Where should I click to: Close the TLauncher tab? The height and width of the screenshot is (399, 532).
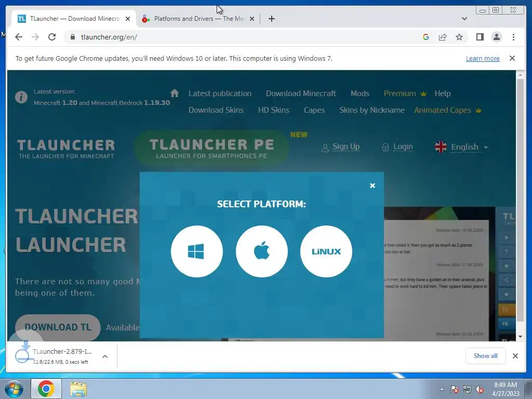coord(128,19)
